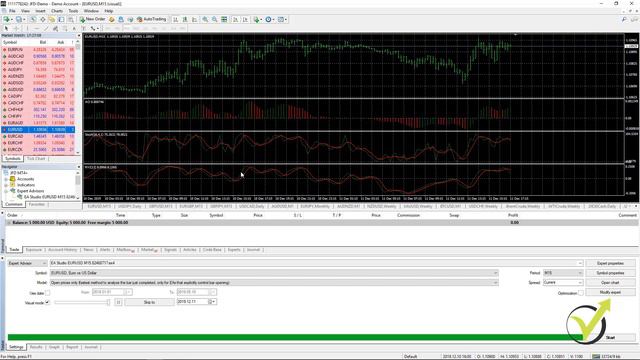Open the EA file name dropdown
640x360 pixels.
(580, 263)
